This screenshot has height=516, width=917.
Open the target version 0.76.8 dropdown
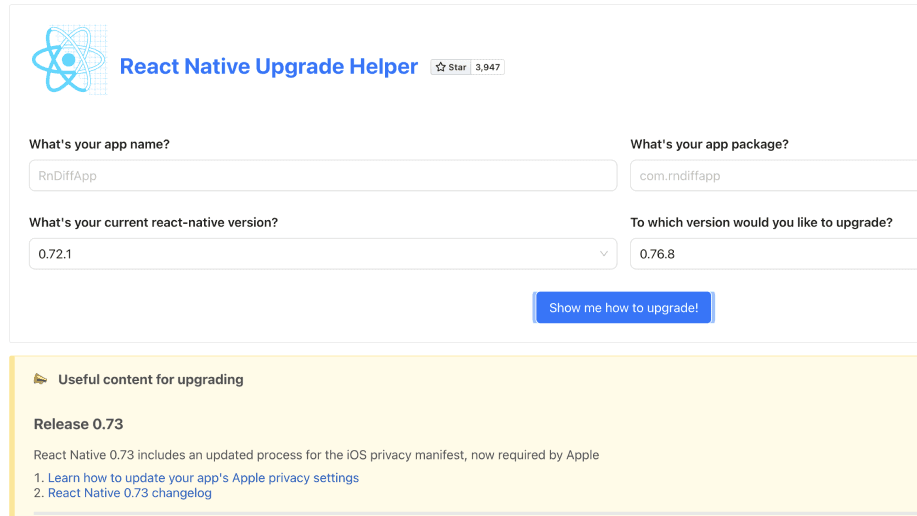(772, 254)
